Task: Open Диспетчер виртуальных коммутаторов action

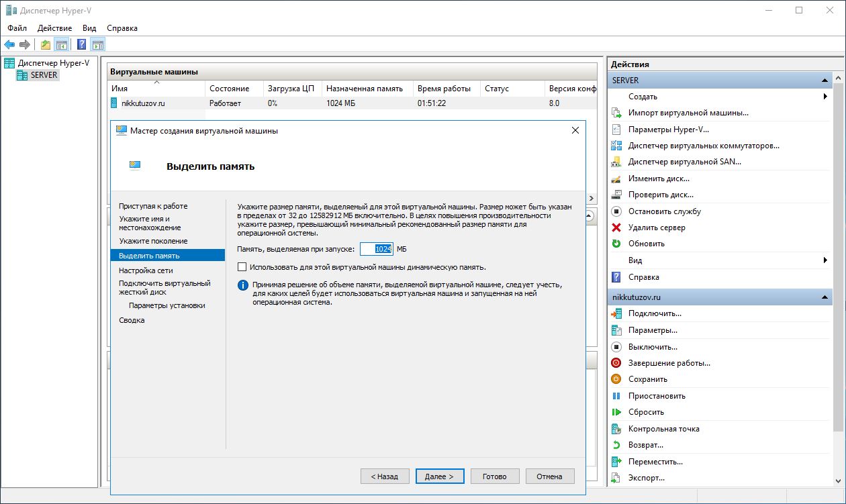Action: tap(703, 146)
